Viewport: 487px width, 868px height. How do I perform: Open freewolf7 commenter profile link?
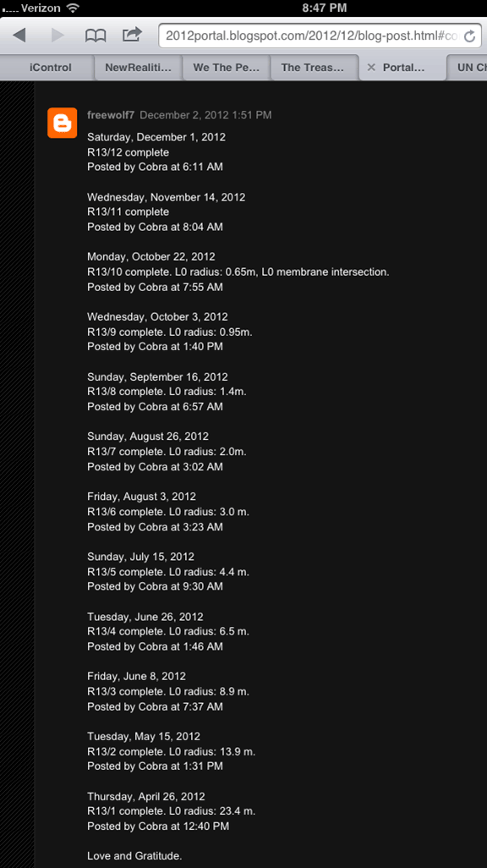(x=111, y=115)
